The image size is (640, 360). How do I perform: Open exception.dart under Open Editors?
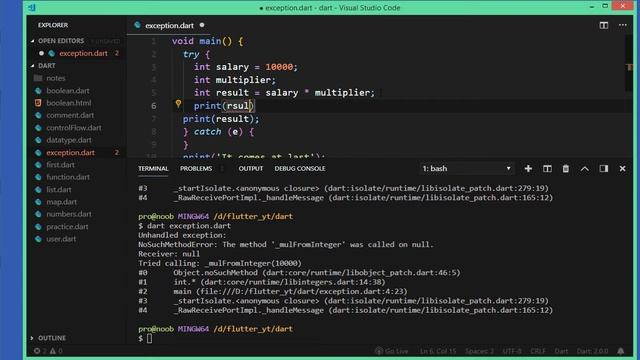point(83,53)
